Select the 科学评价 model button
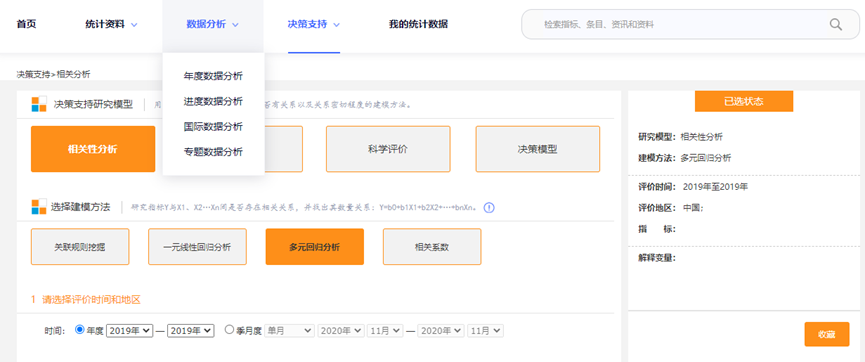865x362 pixels. pos(388,149)
